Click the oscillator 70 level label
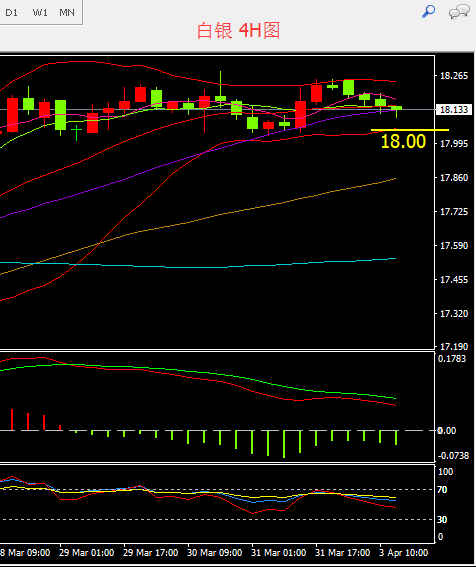 (x=442, y=490)
